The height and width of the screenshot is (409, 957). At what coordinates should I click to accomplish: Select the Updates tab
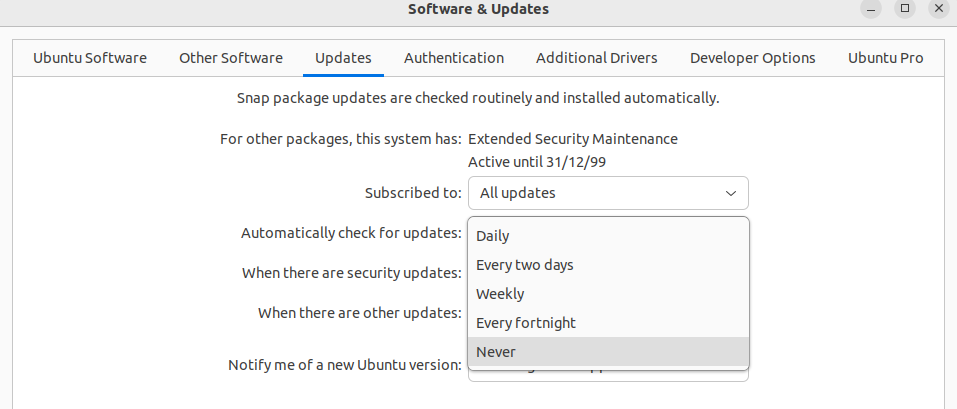point(343,58)
